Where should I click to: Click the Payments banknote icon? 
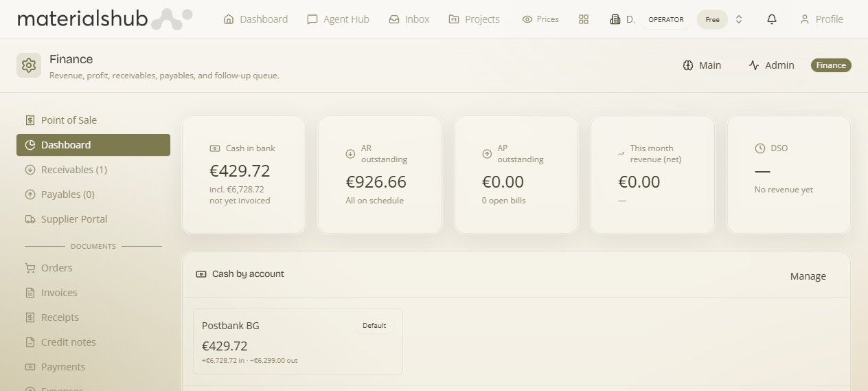point(30,367)
